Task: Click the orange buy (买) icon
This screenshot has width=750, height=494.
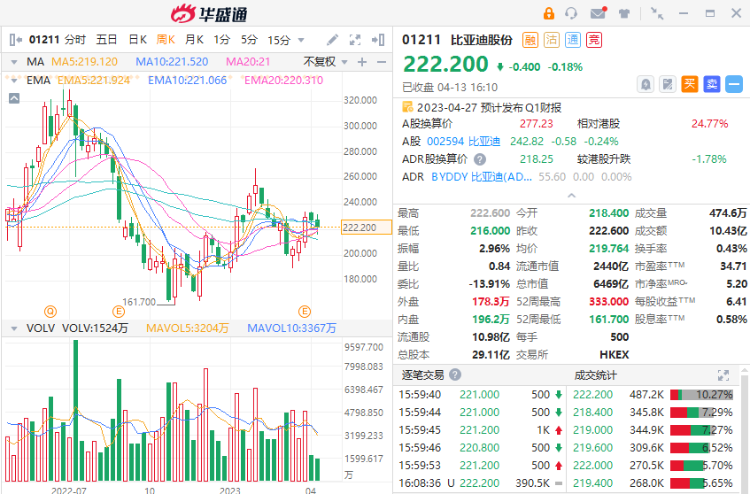Action: (x=690, y=84)
